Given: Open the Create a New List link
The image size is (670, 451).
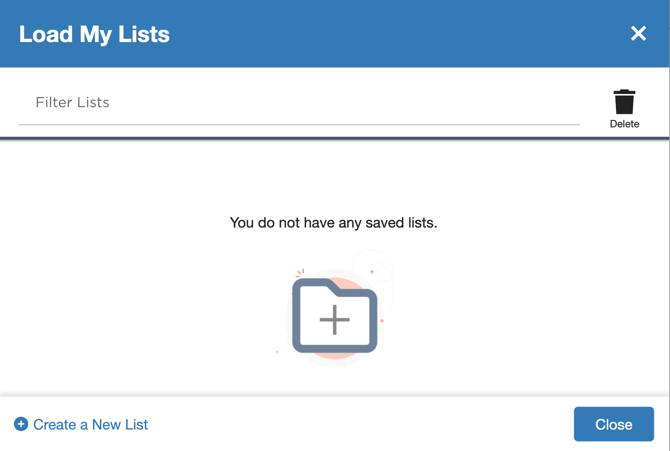Looking at the screenshot, I should click(x=81, y=424).
